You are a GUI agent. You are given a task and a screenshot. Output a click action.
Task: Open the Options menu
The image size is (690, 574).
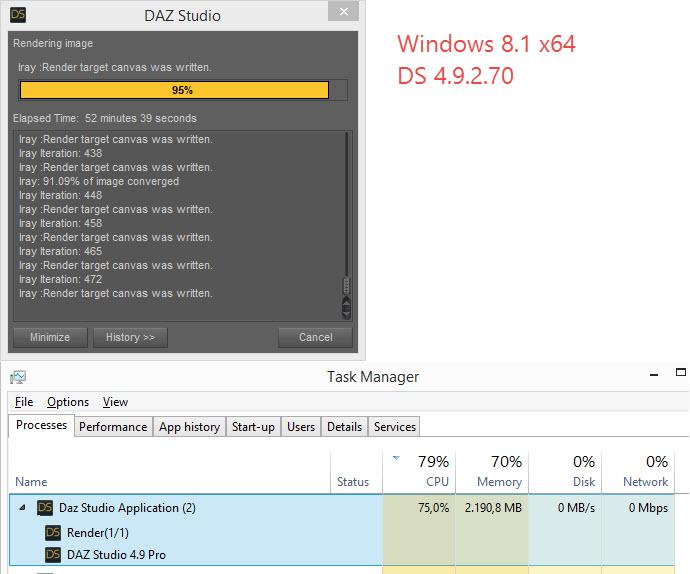click(68, 402)
